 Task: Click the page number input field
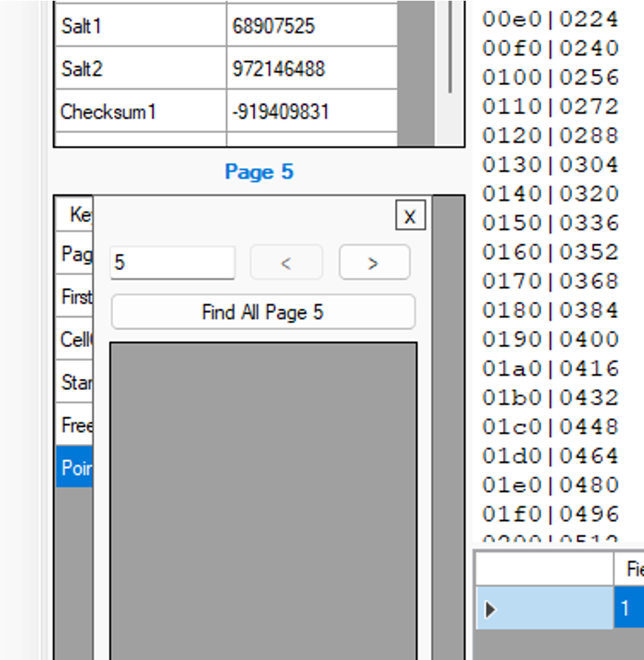click(x=172, y=263)
